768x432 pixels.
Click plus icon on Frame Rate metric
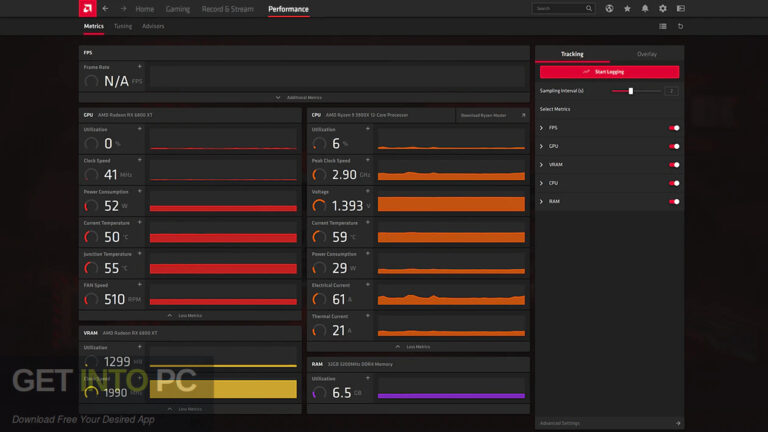coord(140,67)
